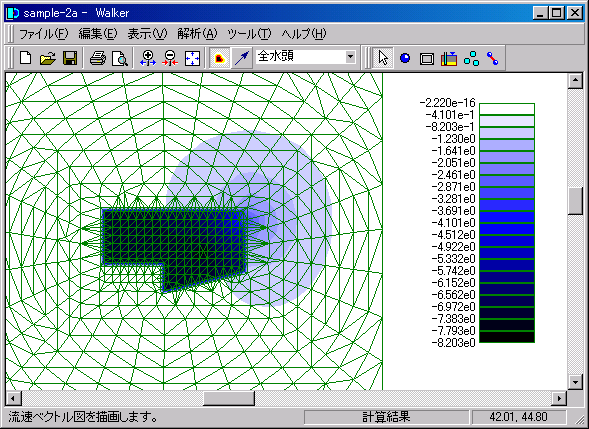Viewport: 589px width, 429px height.
Task: Toggle the contour fill display button
Action: pos(219,58)
